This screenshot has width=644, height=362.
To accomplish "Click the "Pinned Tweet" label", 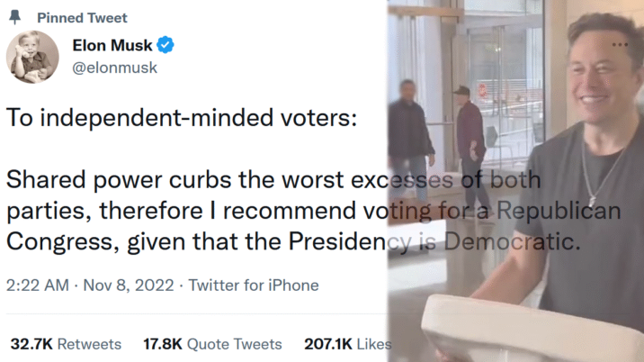I will 82,18.
